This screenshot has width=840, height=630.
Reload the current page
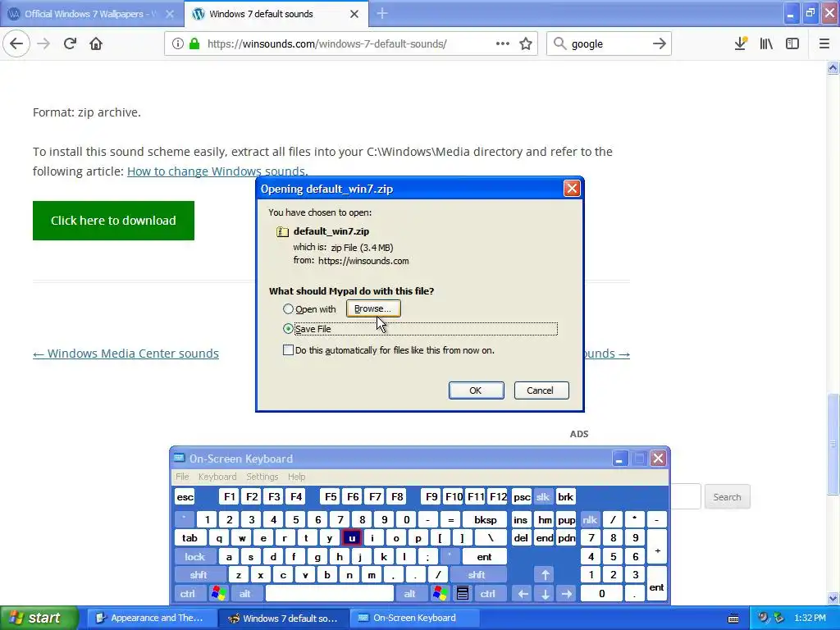[x=70, y=43]
